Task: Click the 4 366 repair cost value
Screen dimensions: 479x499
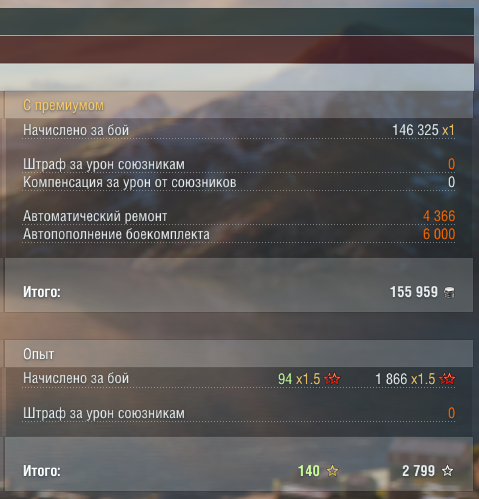Action: pos(439,216)
